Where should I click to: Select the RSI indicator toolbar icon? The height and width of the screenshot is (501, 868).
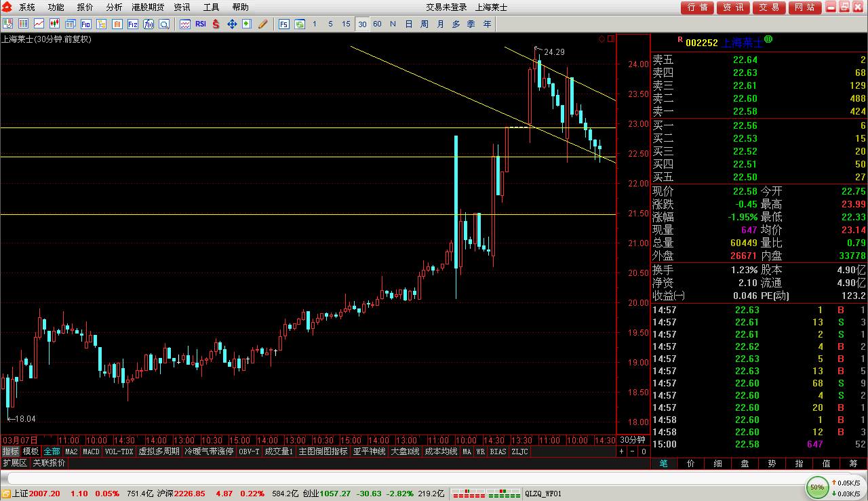pyautogui.click(x=201, y=24)
